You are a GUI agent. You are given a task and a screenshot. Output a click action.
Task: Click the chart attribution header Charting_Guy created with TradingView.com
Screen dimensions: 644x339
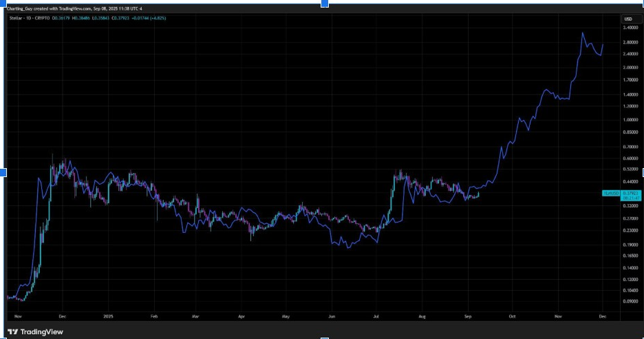[x=75, y=9]
